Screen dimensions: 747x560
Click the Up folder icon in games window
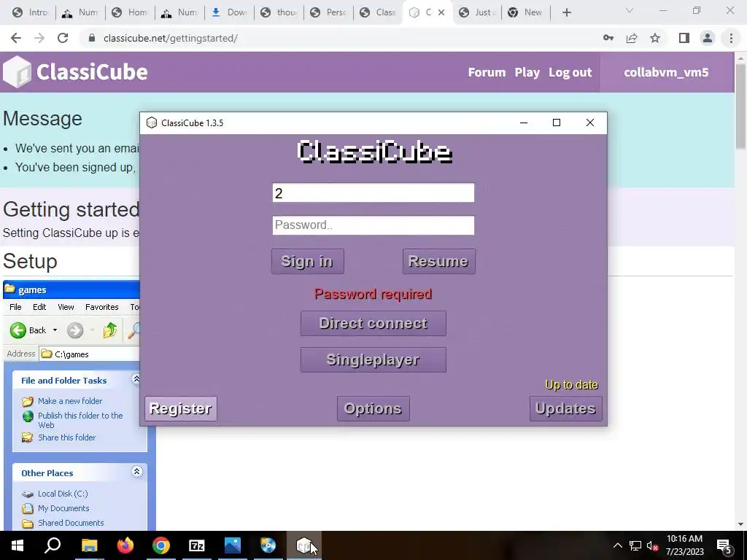pos(110,330)
